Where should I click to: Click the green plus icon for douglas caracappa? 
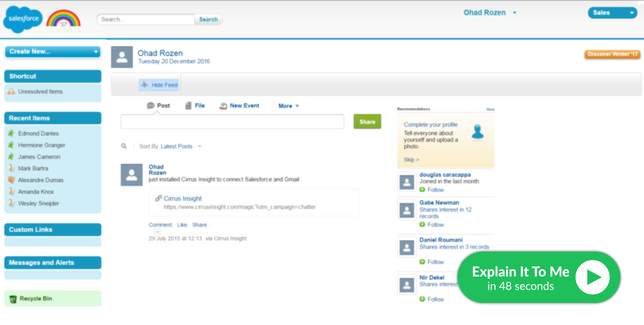point(422,189)
